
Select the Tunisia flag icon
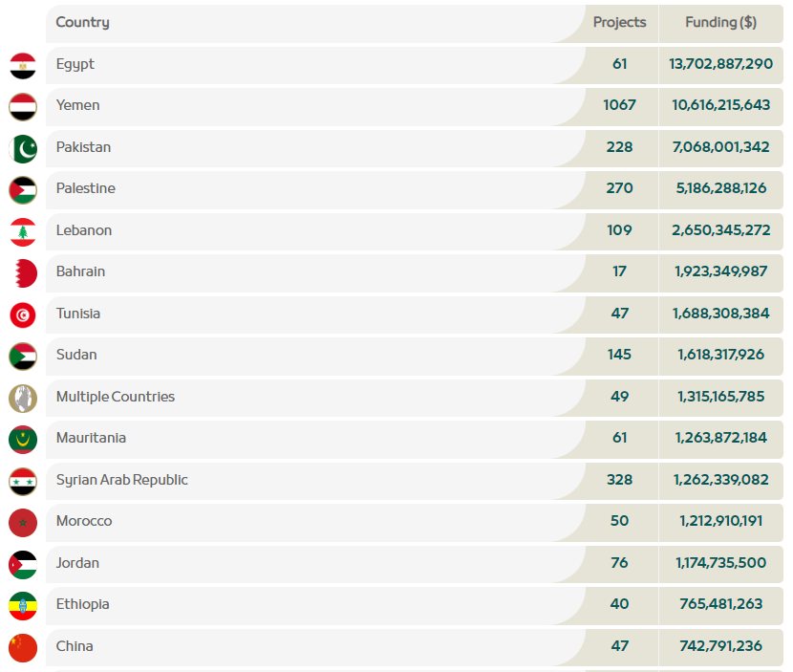[x=23, y=314]
